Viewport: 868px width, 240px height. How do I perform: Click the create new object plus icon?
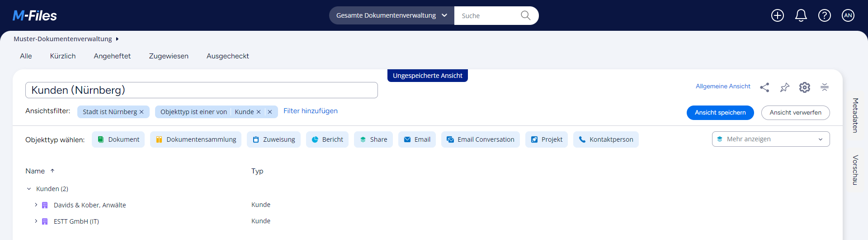(777, 15)
